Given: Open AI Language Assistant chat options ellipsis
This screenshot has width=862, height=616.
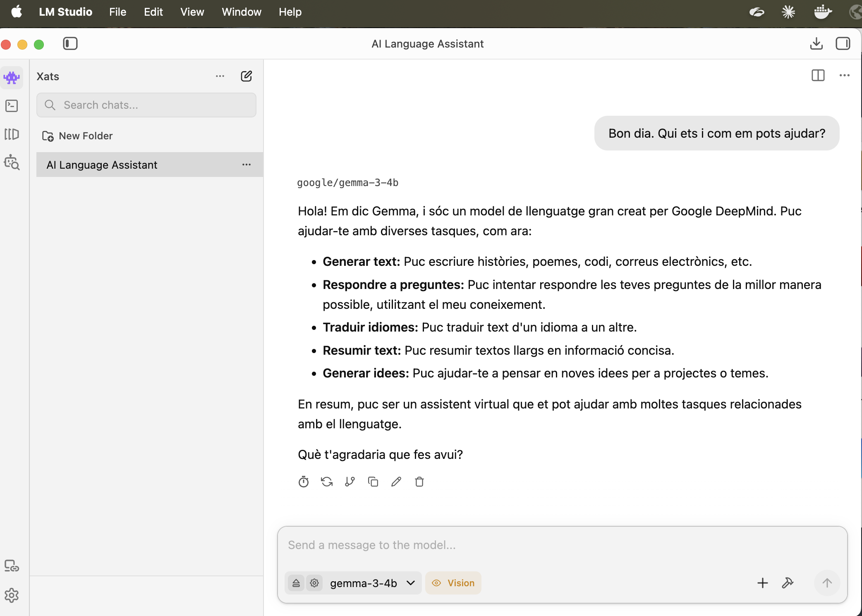Looking at the screenshot, I should tap(247, 165).
